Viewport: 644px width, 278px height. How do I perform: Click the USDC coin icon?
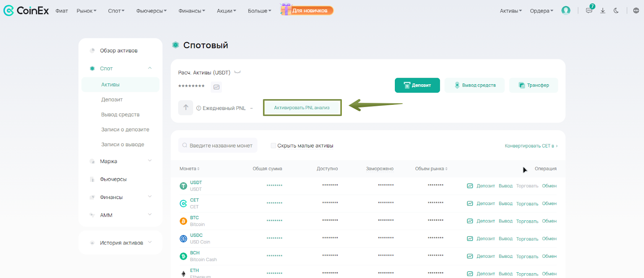[x=184, y=239]
